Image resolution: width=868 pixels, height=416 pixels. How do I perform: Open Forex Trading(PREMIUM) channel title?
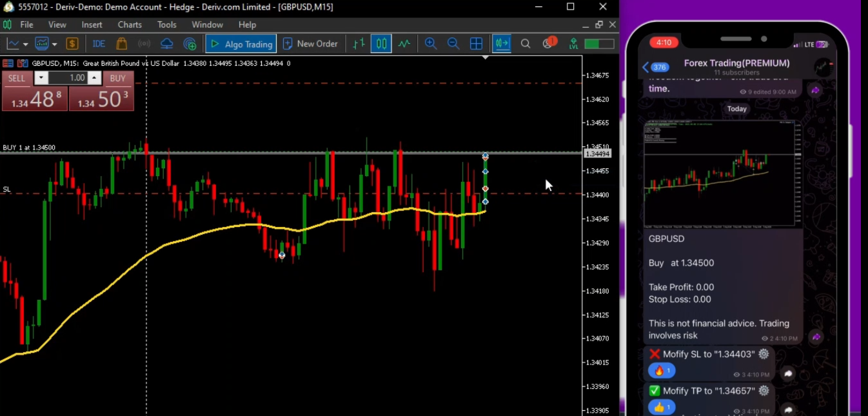tap(736, 63)
